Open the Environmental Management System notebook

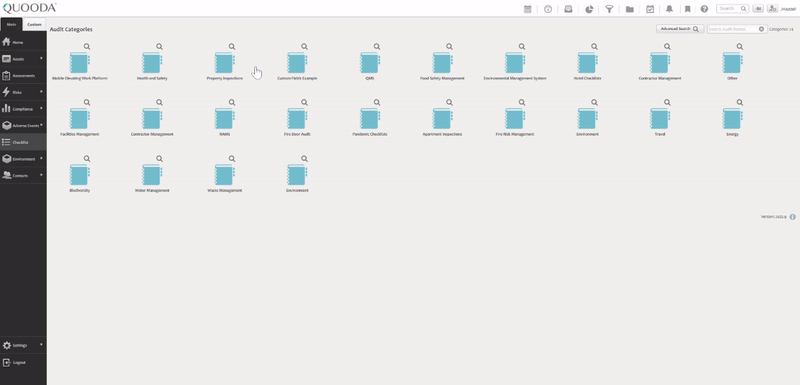pos(514,63)
